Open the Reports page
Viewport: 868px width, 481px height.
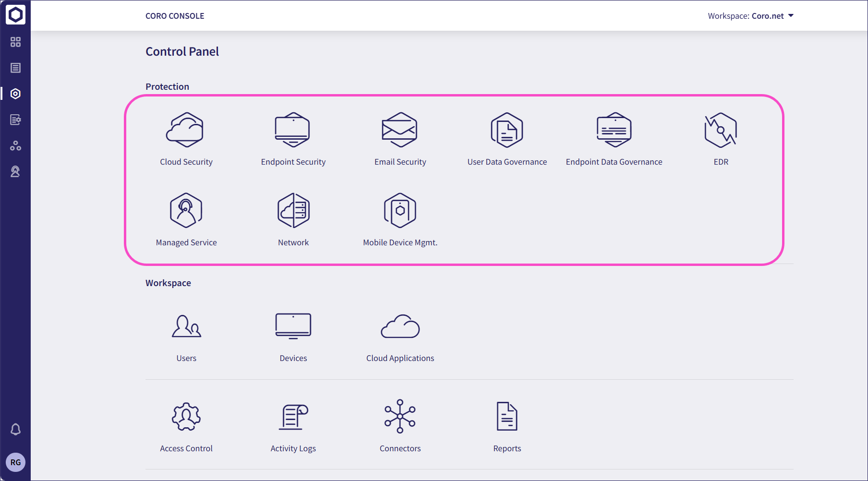(x=507, y=417)
